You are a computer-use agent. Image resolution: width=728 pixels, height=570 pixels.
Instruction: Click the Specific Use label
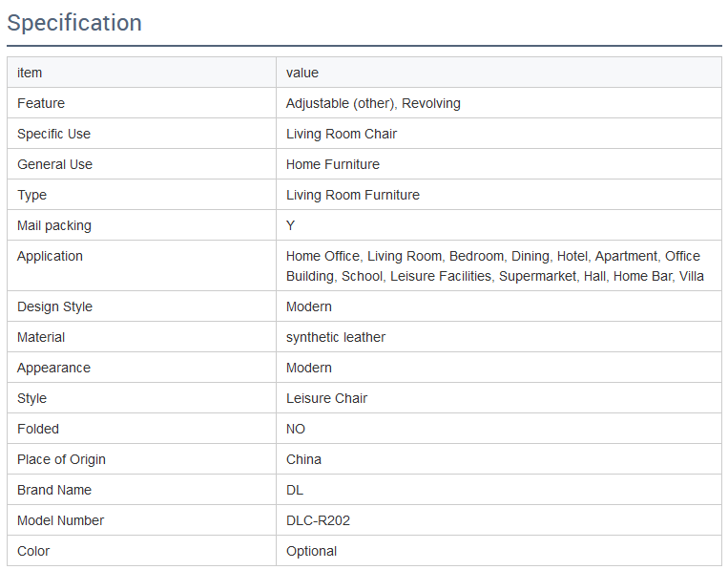click(53, 134)
